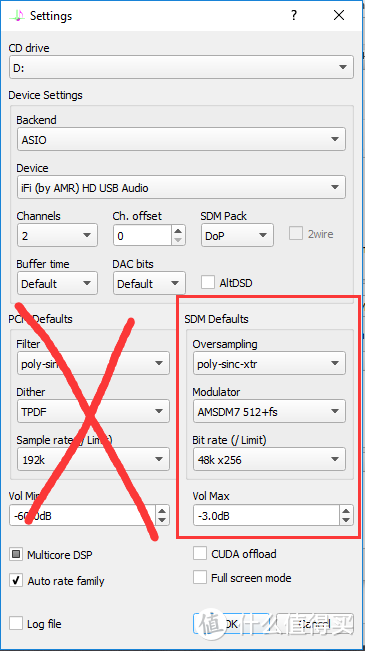Decrease the Vol Max value
This screenshot has height=651, width=365.
[x=345, y=521]
